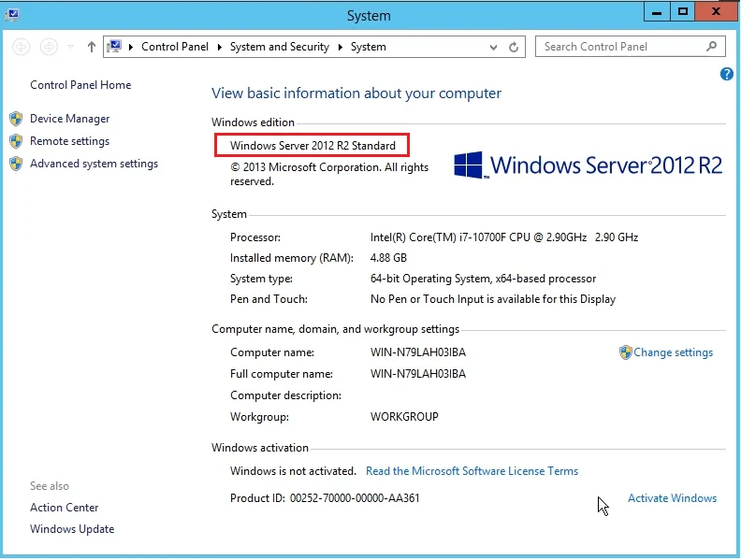Click the computer icon in the address bar
This screenshot has height=560, width=741.
pyautogui.click(x=114, y=46)
